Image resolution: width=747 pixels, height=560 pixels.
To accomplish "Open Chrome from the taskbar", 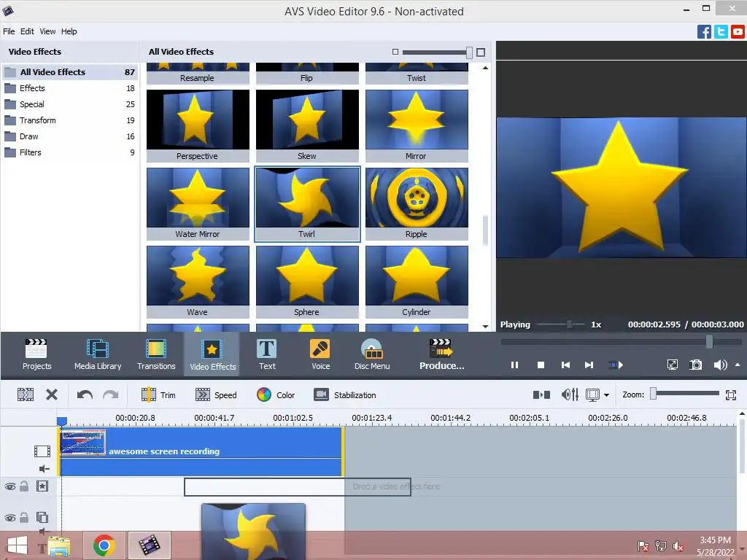I will point(104,545).
